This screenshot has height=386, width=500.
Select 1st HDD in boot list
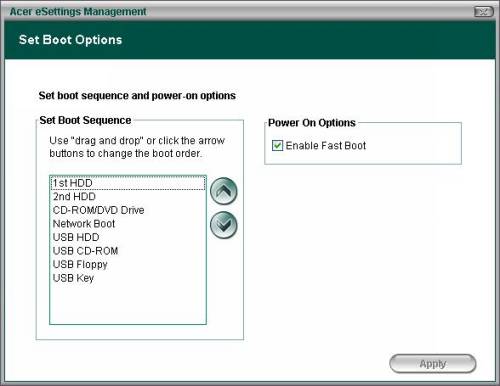pos(128,183)
